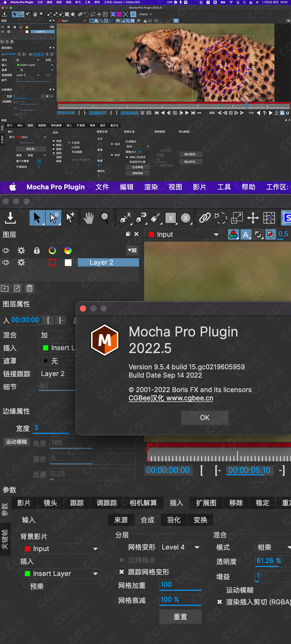Open the Insert Layer dropdown under 插入

pos(60,573)
